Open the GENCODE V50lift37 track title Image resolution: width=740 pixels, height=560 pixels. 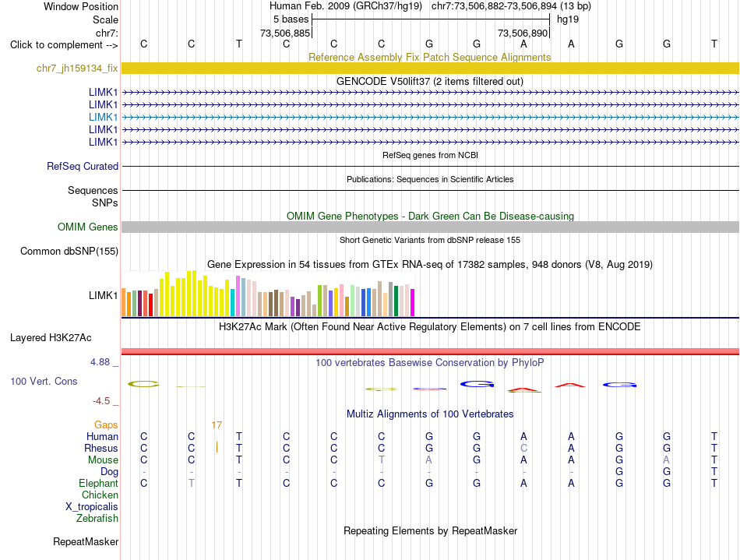point(429,81)
